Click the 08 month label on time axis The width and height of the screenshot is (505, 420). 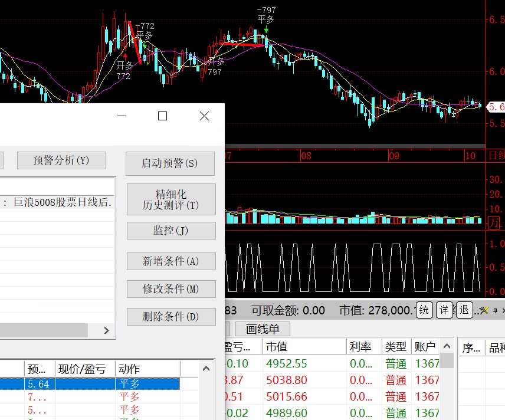[x=306, y=156]
